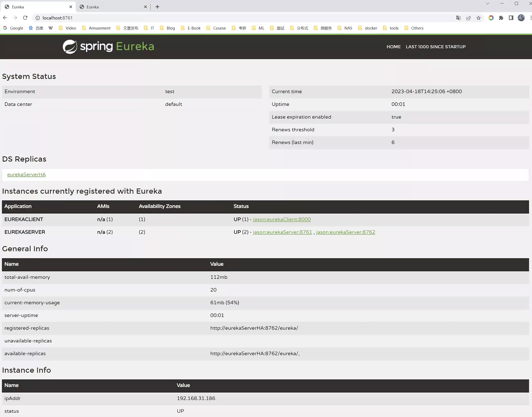The image size is (532, 417).
Task: Click the browser back arrow
Action: pyautogui.click(x=5, y=18)
